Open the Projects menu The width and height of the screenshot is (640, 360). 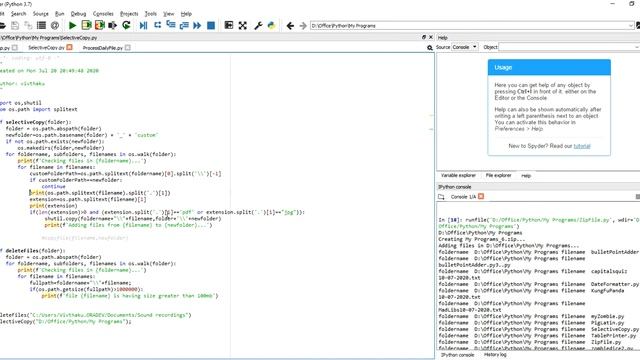[129, 13]
